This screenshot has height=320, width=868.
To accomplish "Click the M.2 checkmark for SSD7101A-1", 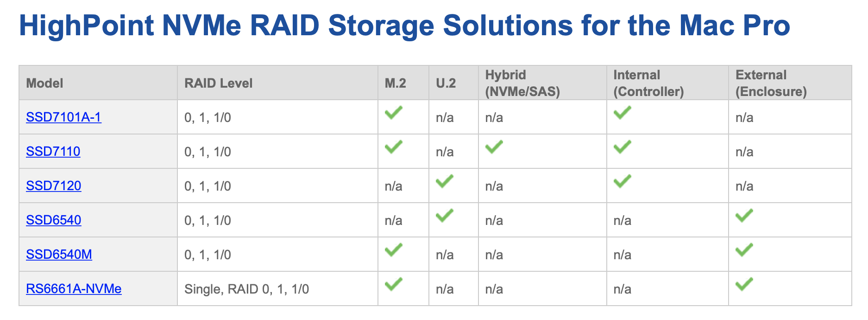I will pos(394,112).
